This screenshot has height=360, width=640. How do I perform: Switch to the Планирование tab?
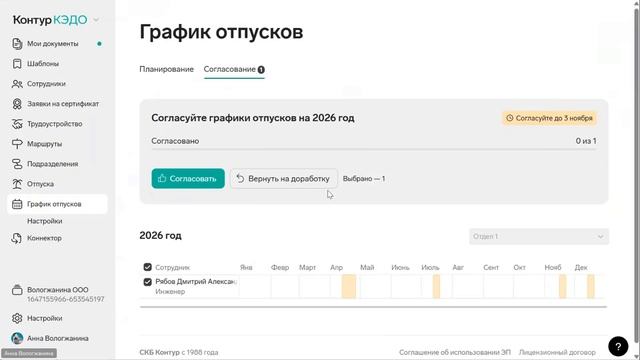pos(167,69)
